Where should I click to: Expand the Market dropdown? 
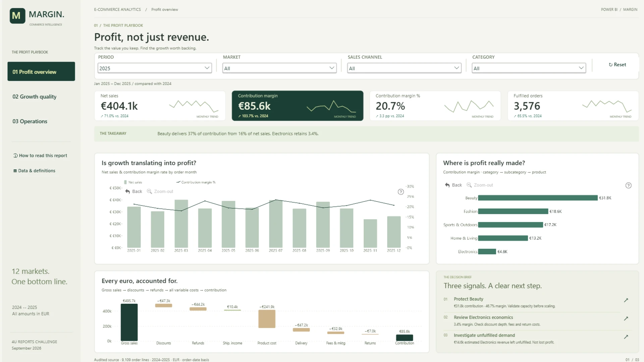[279, 68]
